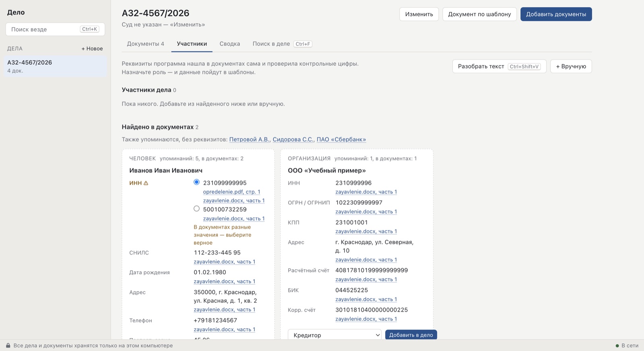
Task: Select INN value 231099999995 radio button
Action: click(196, 182)
